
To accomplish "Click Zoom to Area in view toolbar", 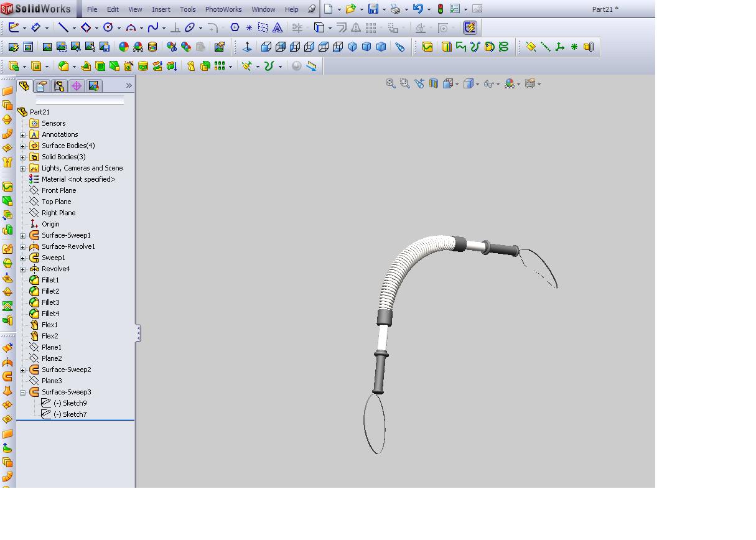I will click(x=405, y=83).
